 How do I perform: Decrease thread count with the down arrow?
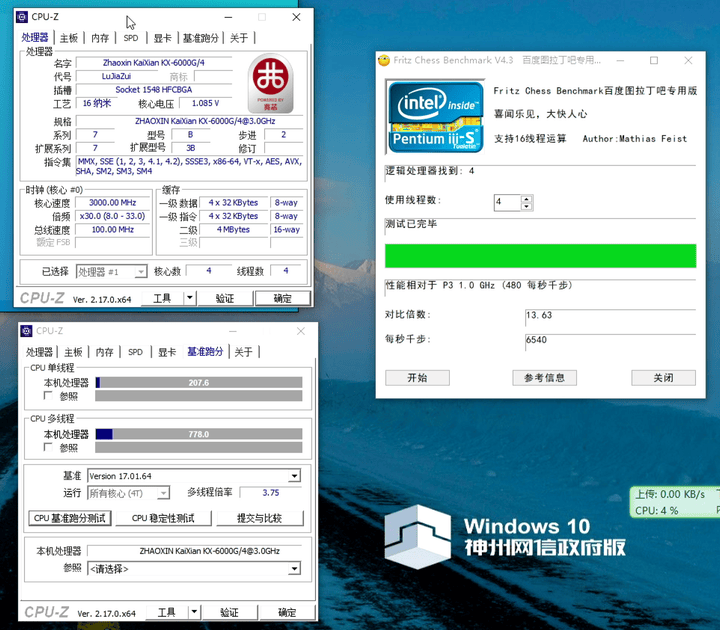[x=527, y=207]
